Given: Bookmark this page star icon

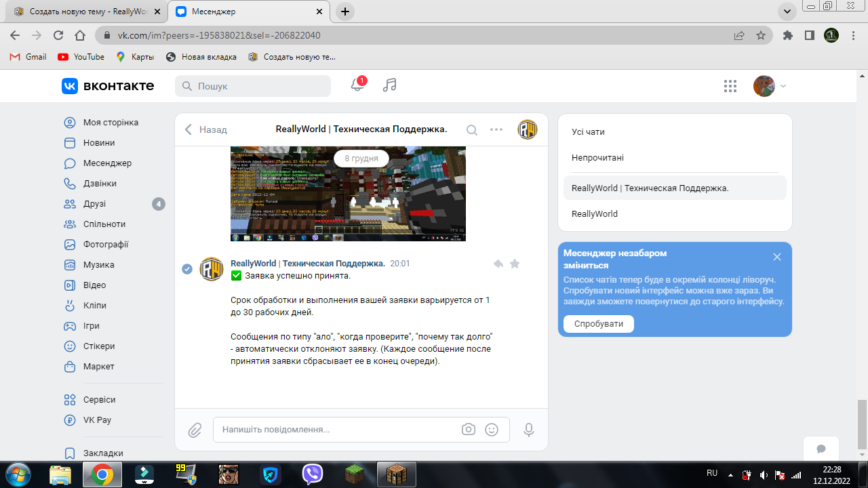Looking at the screenshot, I should click(x=761, y=35).
